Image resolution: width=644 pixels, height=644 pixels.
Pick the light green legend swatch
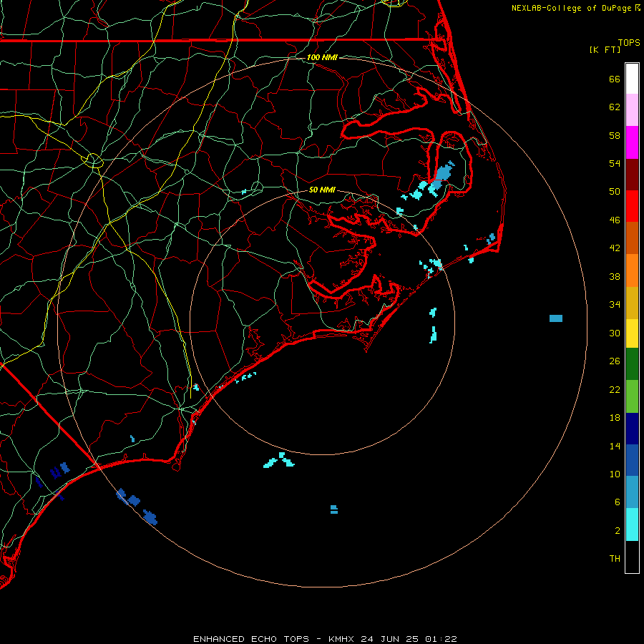point(632,396)
